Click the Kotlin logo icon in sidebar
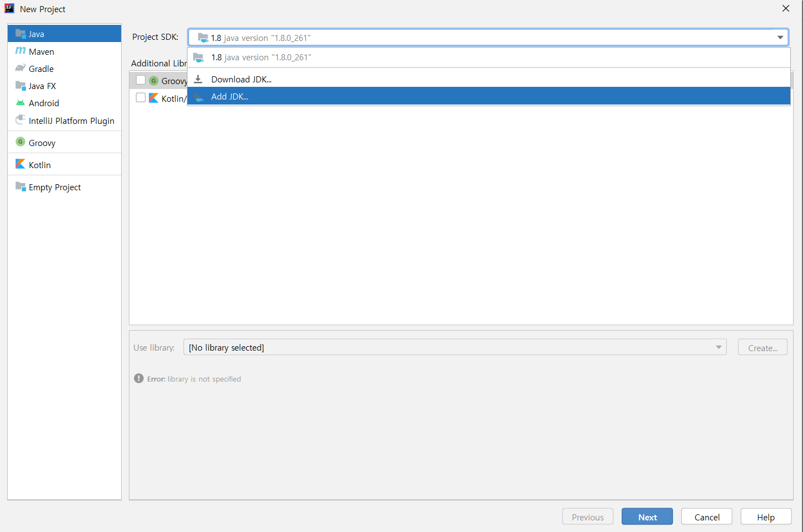Image resolution: width=803 pixels, height=532 pixels. point(20,164)
